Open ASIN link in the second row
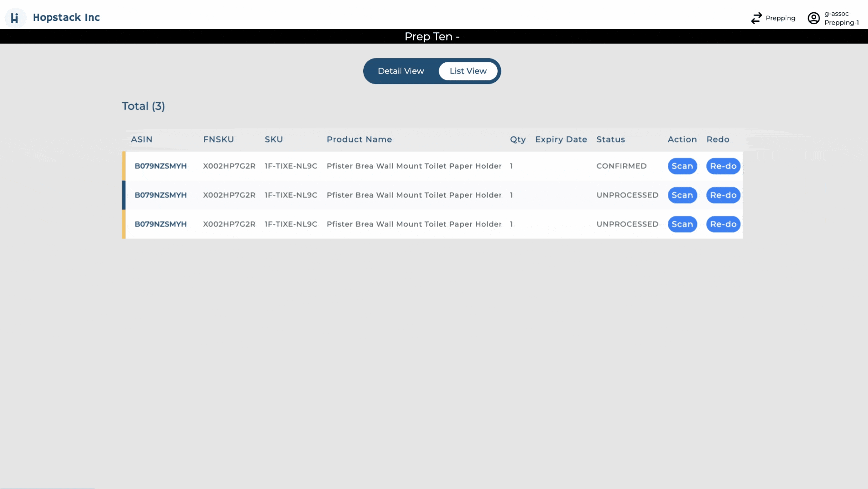868x489 pixels. click(x=160, y=195)
